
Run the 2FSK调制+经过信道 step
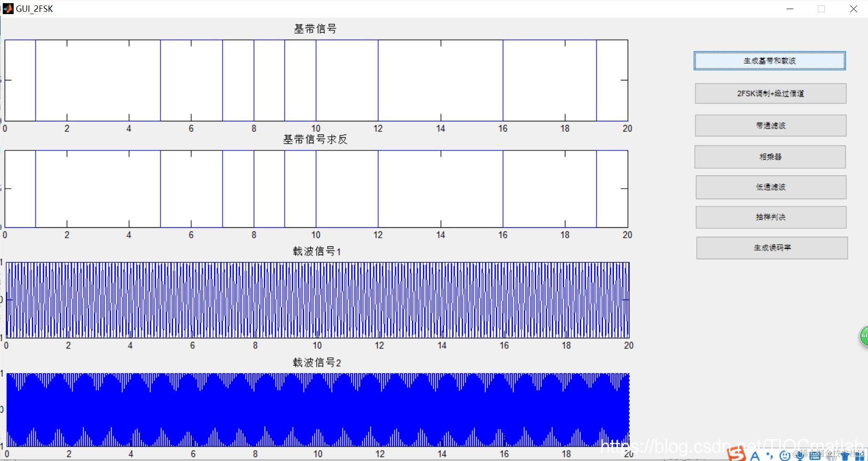point(771,94)
